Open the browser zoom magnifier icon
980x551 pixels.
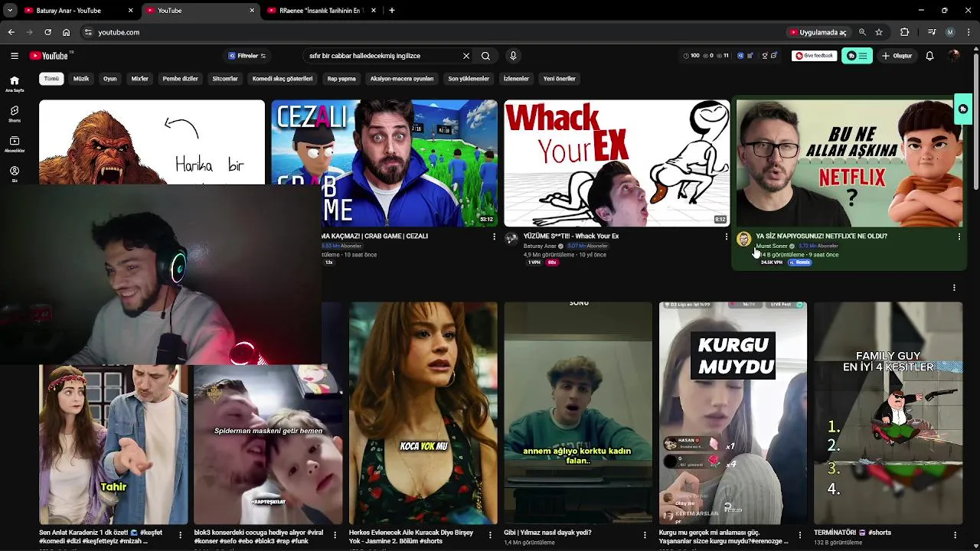(x=862, y=32)
